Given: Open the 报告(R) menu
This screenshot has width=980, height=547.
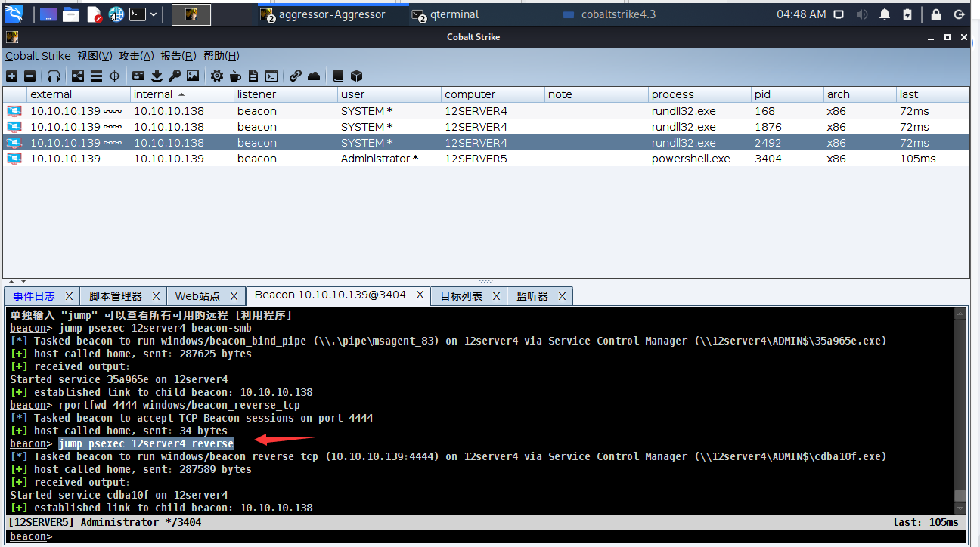Looking at the screenshot, I should tap(178, 56).
